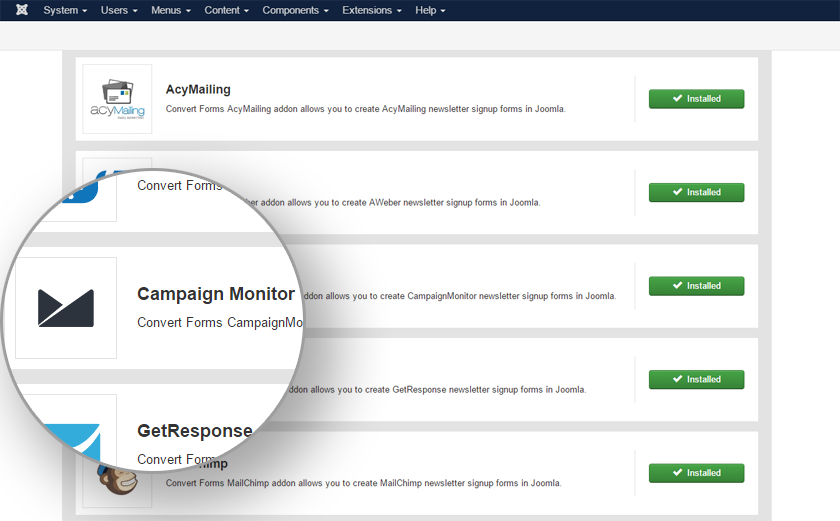Click the magnified 'Convert Forms CampaignMo' text

[x=220, y=322]
